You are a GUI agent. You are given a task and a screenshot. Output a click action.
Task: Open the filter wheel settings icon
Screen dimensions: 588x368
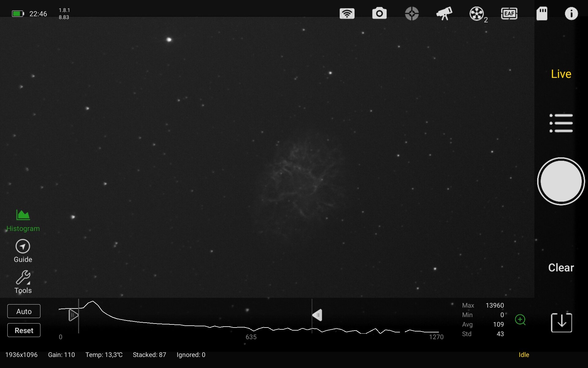pos(477,13)
